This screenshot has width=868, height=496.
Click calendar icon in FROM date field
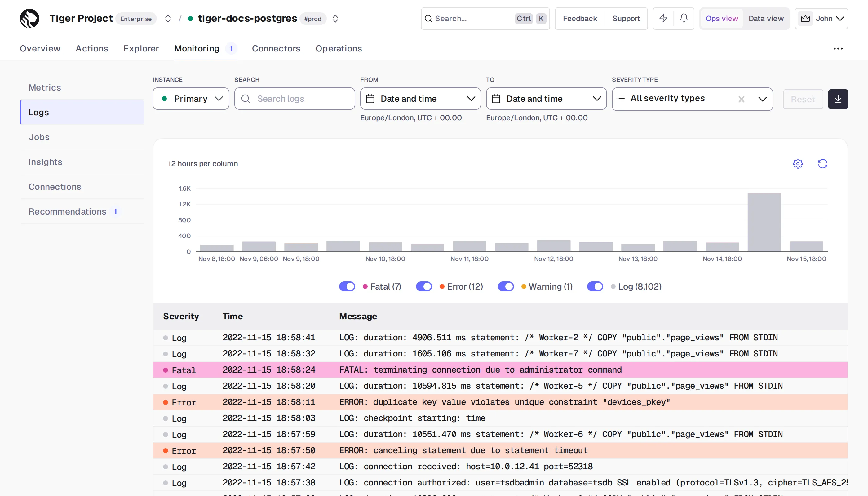(x=370, y=99)
